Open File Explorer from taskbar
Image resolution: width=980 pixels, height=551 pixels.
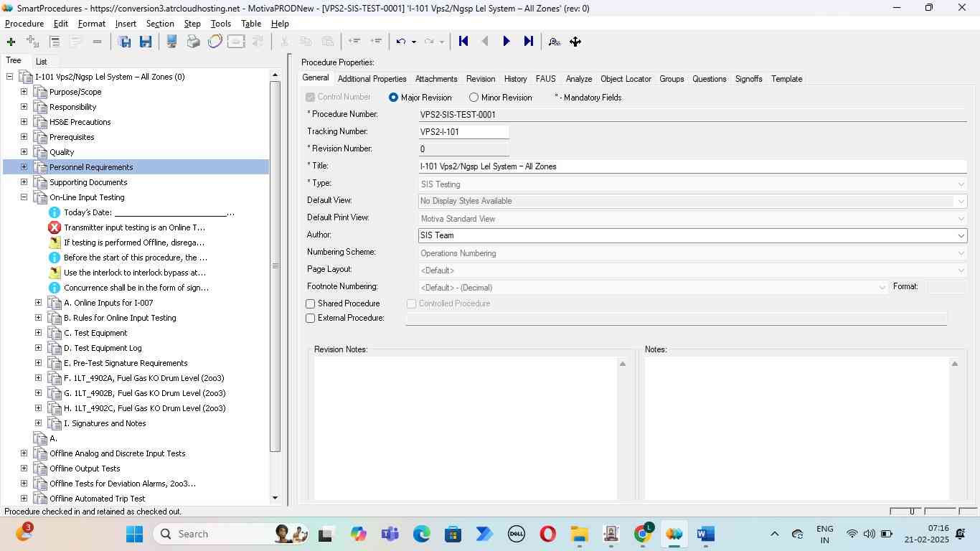(579, 534)
